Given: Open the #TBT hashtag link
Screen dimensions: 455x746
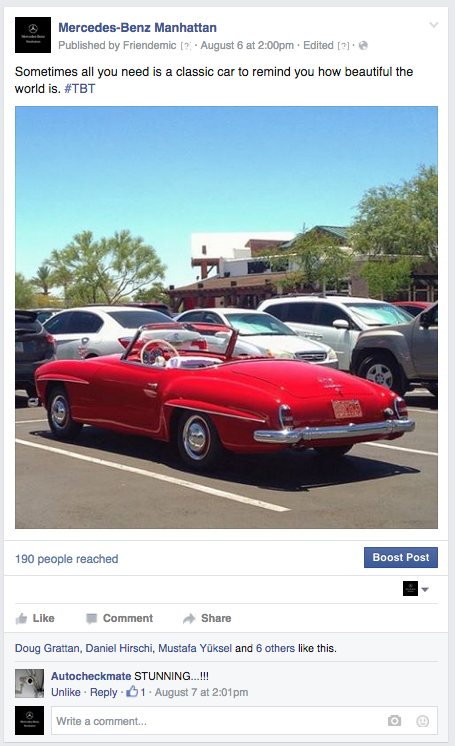Looking at the screenshot, I should [x=79, y=88].
